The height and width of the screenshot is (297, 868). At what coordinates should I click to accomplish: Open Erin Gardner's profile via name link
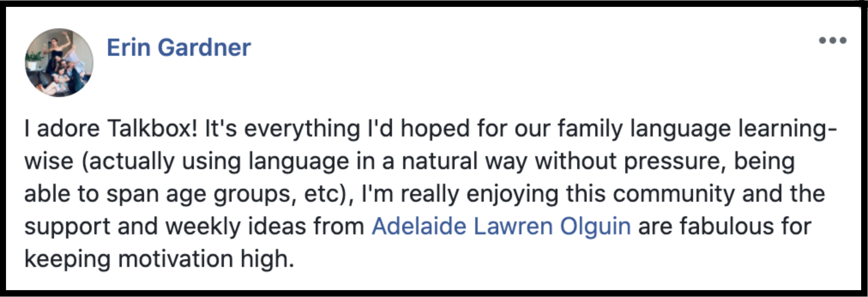tap(178, 47)
